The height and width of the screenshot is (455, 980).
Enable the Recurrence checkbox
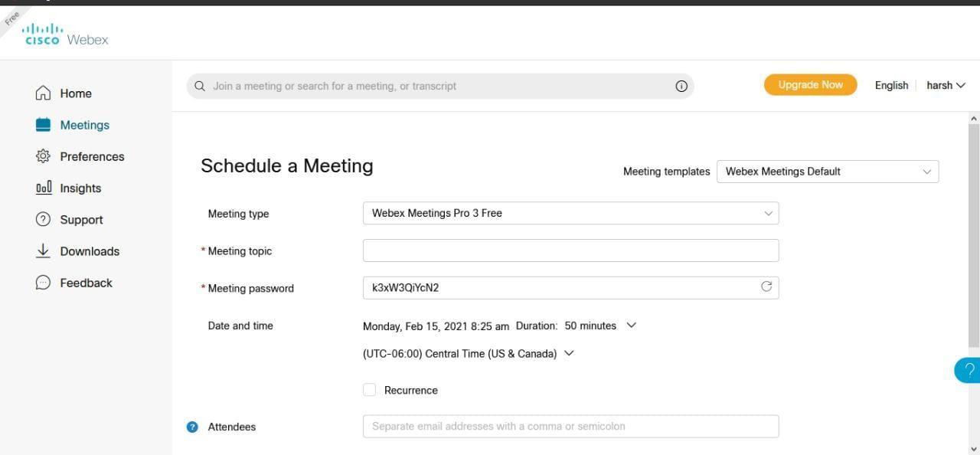click(369, 390)
